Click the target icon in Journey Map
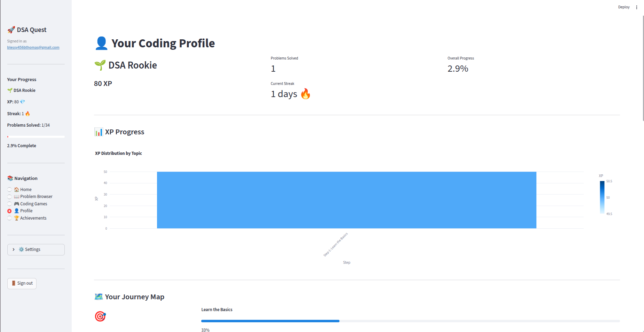Image resolution: width=644 pixels, height=332 pixels. 100,316
